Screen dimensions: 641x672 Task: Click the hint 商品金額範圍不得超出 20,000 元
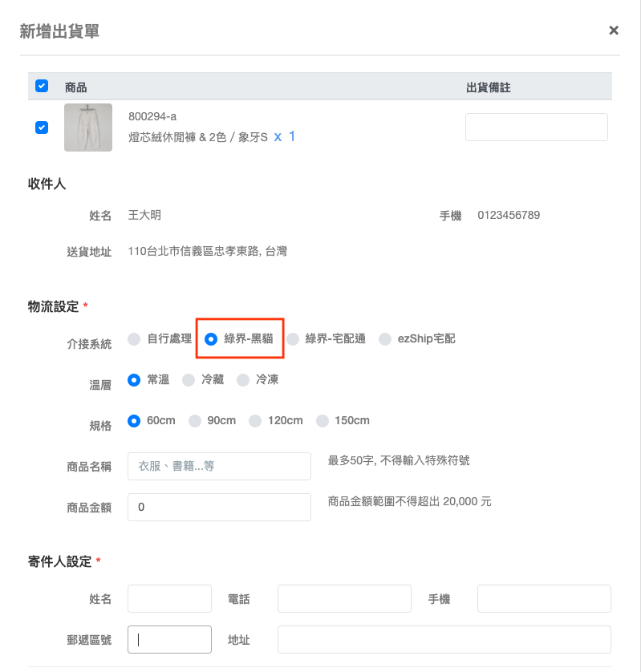pos(409,501)
